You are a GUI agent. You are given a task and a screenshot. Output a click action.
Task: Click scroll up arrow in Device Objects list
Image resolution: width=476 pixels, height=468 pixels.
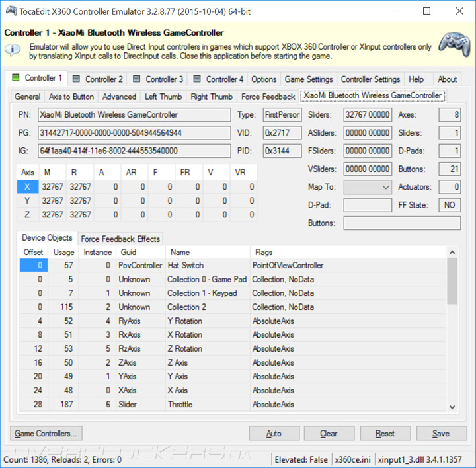coord(452,253)
